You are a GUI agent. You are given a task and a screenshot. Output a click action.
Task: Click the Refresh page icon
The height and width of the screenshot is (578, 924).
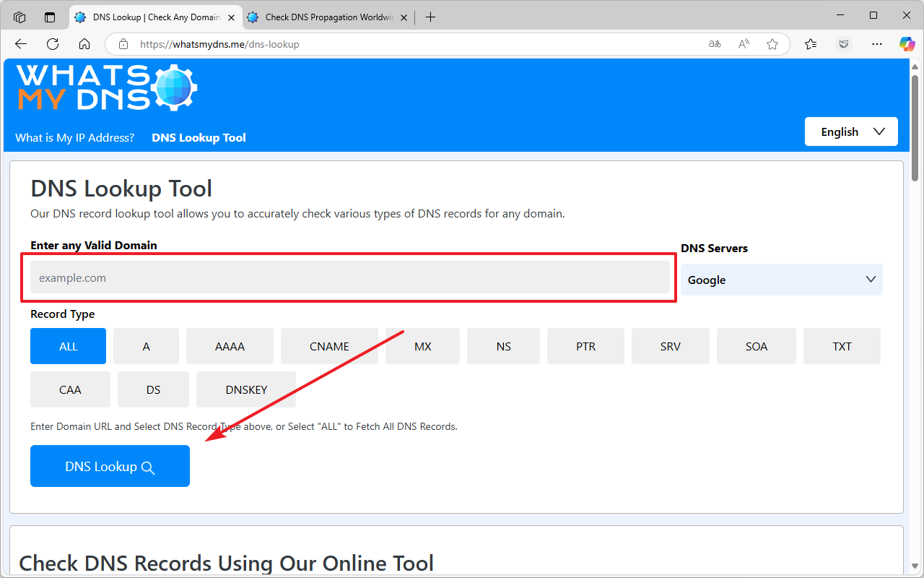point(53,44)
